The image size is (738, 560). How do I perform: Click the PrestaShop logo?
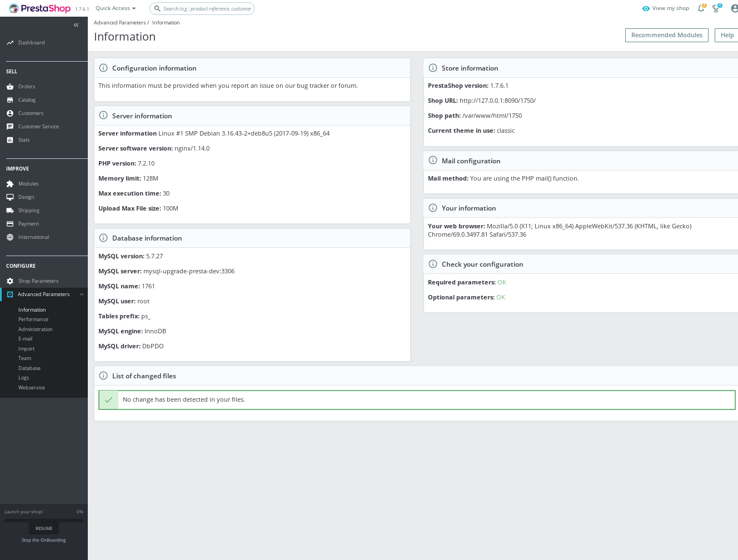(39, 8)
